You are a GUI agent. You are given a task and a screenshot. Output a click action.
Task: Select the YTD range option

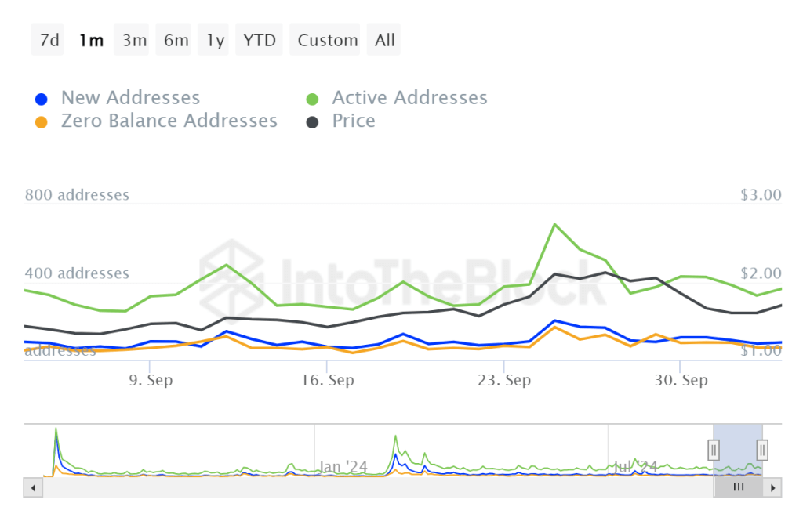tap(260, 40)
